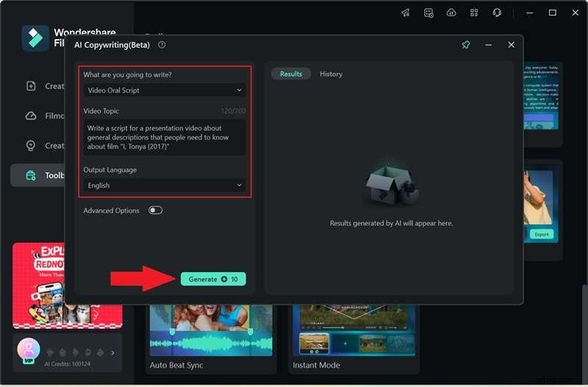Viewport: 588px width, 387px height.
Task: Open the message center icon in the title bar
Action: [x=429, y=13]
